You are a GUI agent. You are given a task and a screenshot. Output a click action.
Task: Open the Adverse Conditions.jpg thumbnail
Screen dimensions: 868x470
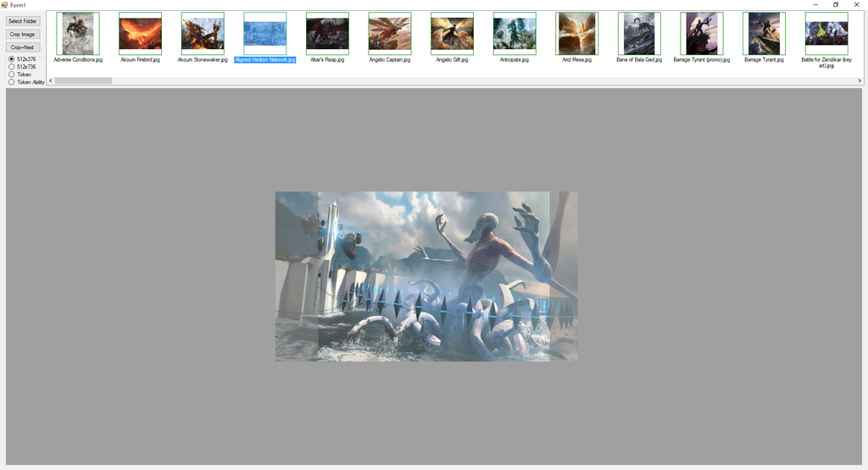pos(78,34)
